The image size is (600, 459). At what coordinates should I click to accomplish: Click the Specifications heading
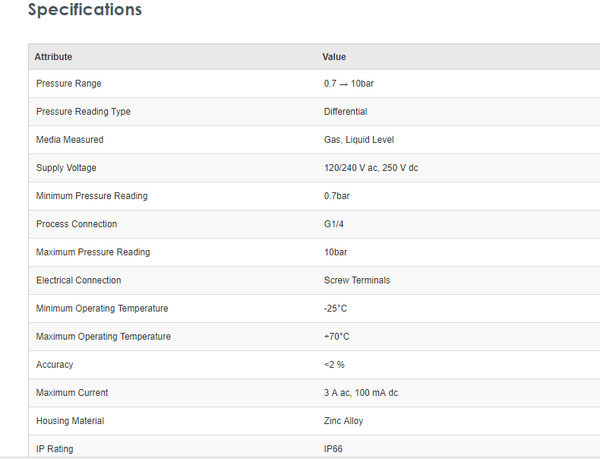click(x=85, y=11)
